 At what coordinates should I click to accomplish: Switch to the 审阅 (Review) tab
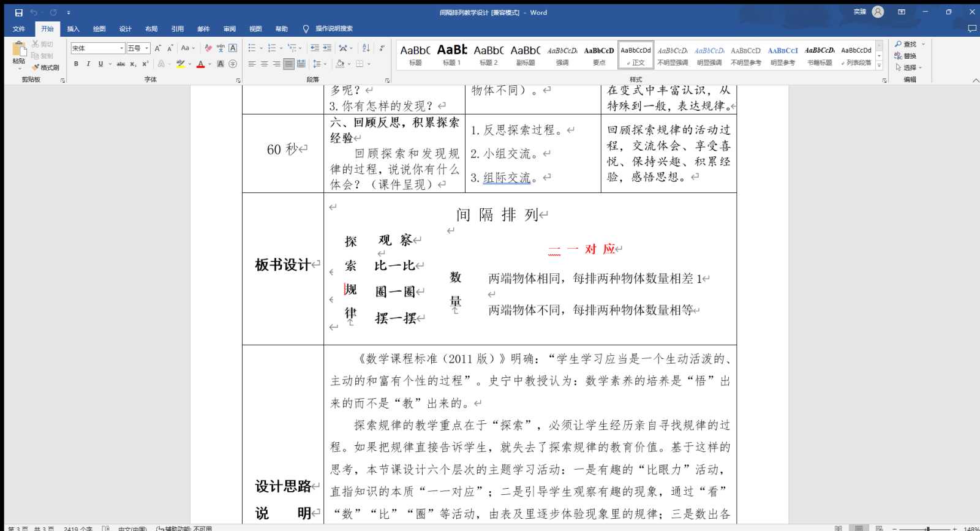(x=230, y=29)
